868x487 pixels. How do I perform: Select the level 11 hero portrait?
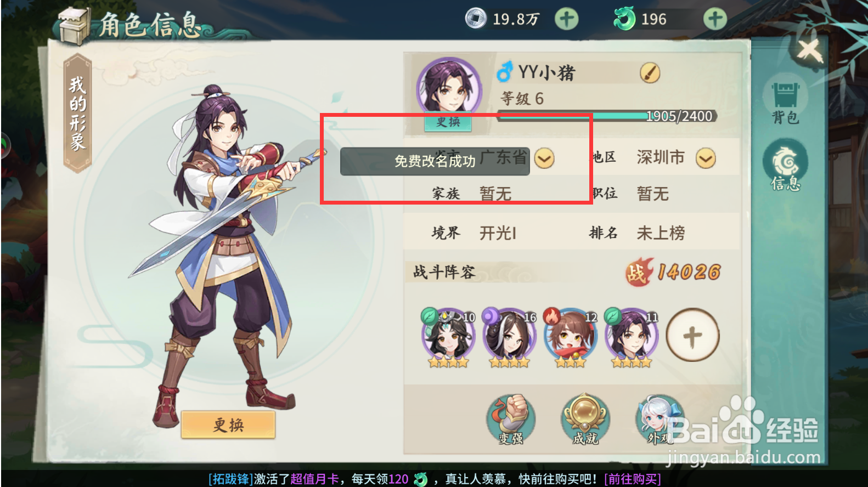point(631,337)
